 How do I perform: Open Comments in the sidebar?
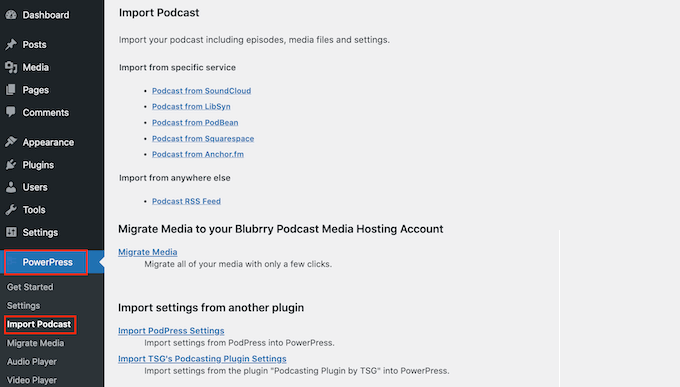click(x=46, y=113)
